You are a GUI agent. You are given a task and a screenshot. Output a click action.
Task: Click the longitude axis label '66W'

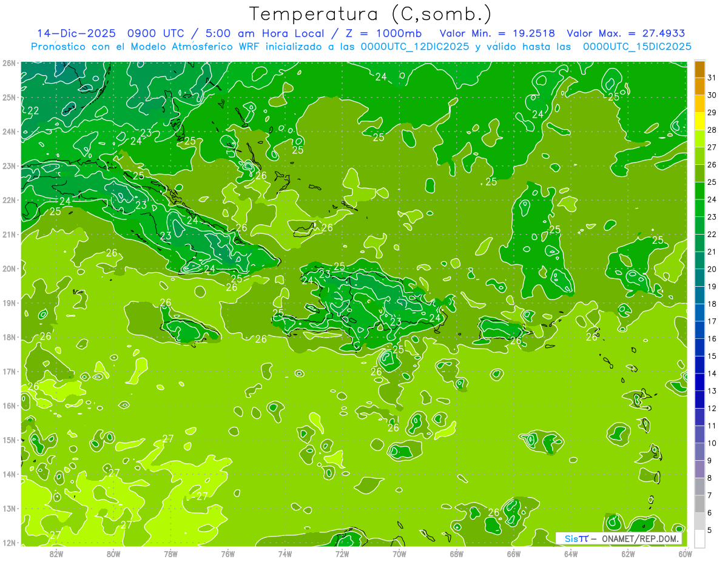click(513, 554)
